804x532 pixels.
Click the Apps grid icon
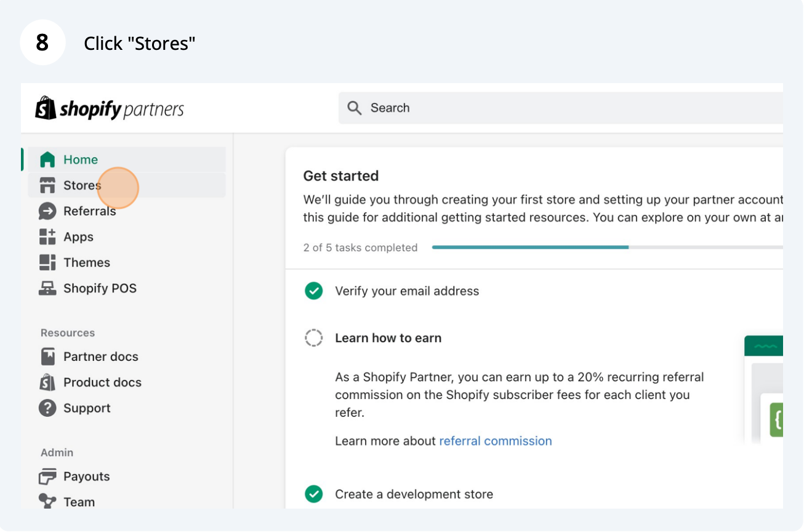[x=47, y=237]
